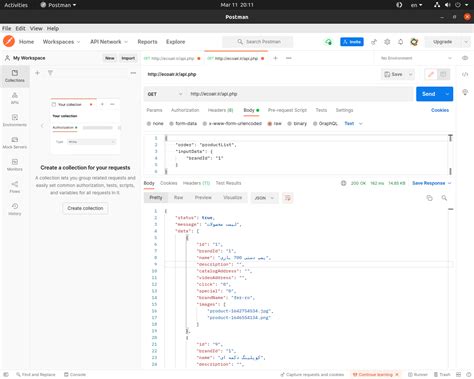
Task: Switch to the Authorization tab
Action: pos(185,110)
